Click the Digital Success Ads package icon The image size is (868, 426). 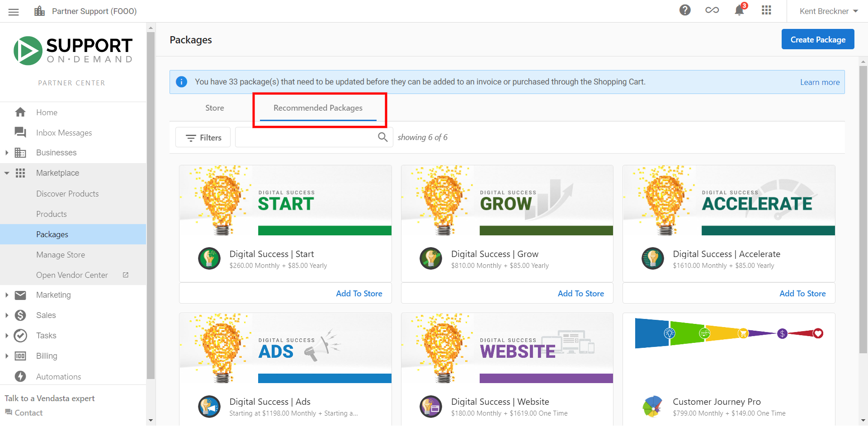click(209, 406)
